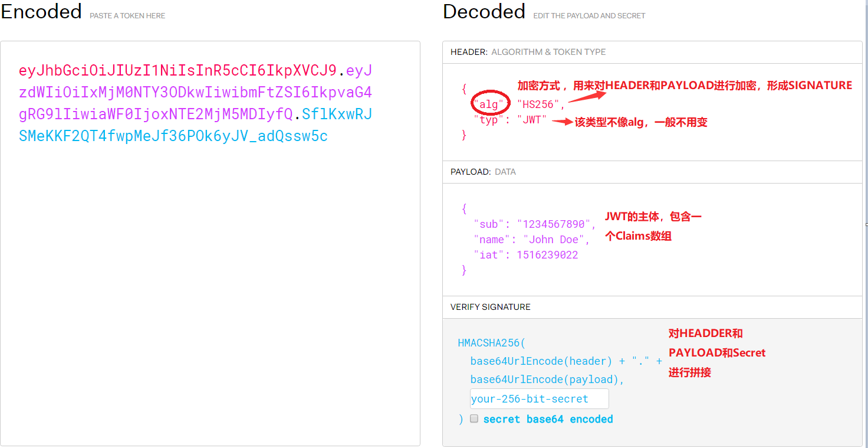Image resolution: width=868 pixels, height=448 pixels.
Task: Click the secret base64 encoded label
Action: (x=548, y=419)
